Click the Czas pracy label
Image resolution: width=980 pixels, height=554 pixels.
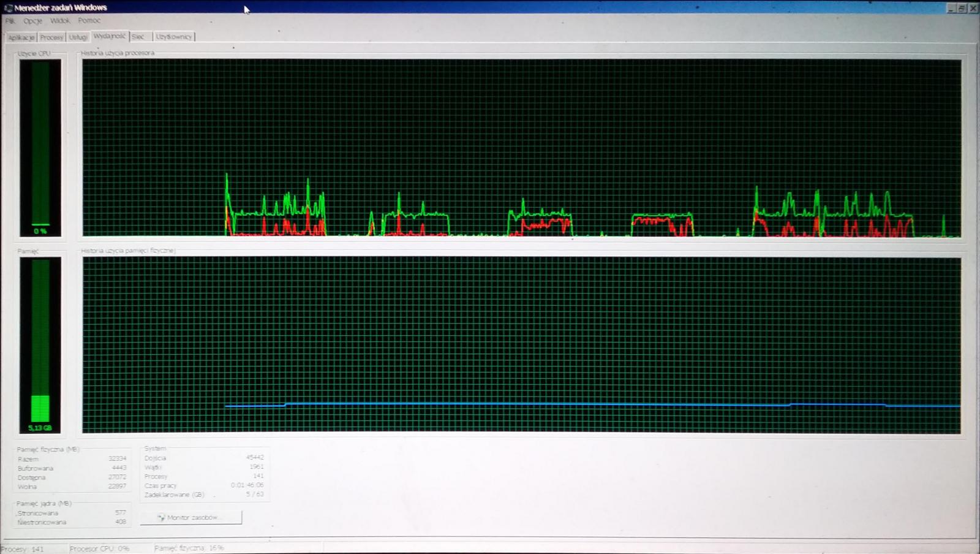tap(160, 486)
